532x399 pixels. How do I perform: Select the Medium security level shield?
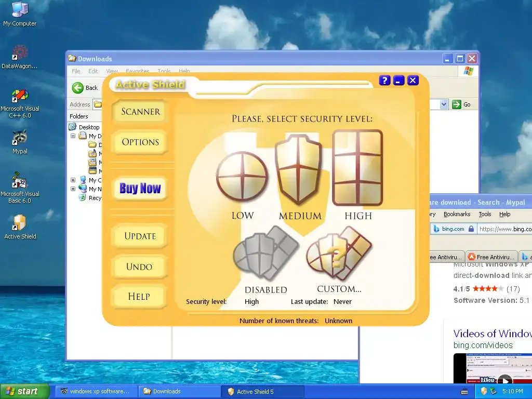point(298,169)
